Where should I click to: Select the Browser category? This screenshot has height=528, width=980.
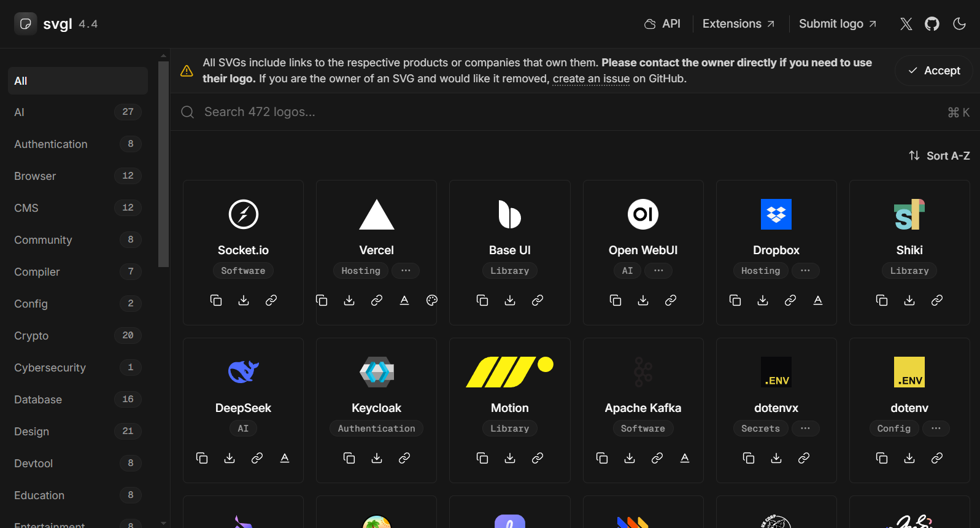(x=78, y=176)
